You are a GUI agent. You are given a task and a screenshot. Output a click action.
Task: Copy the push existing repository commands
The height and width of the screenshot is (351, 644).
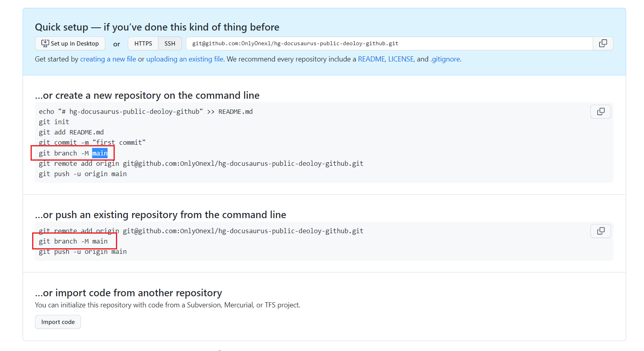click(x=601, y=231)
